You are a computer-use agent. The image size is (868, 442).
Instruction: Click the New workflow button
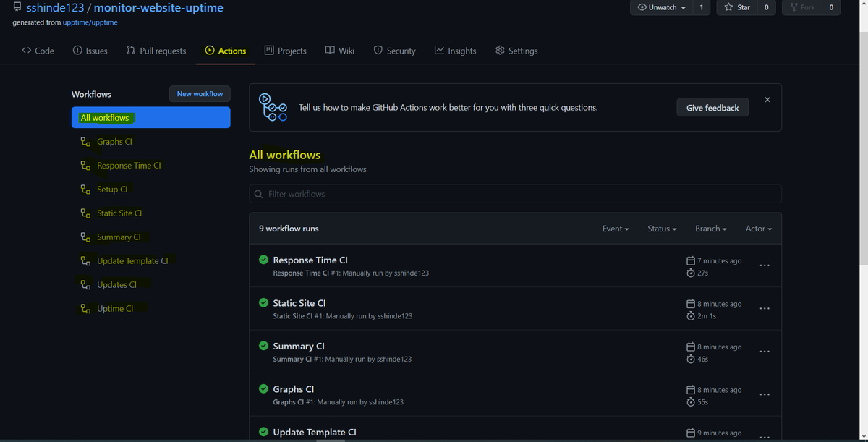click(x=199, y=93)
